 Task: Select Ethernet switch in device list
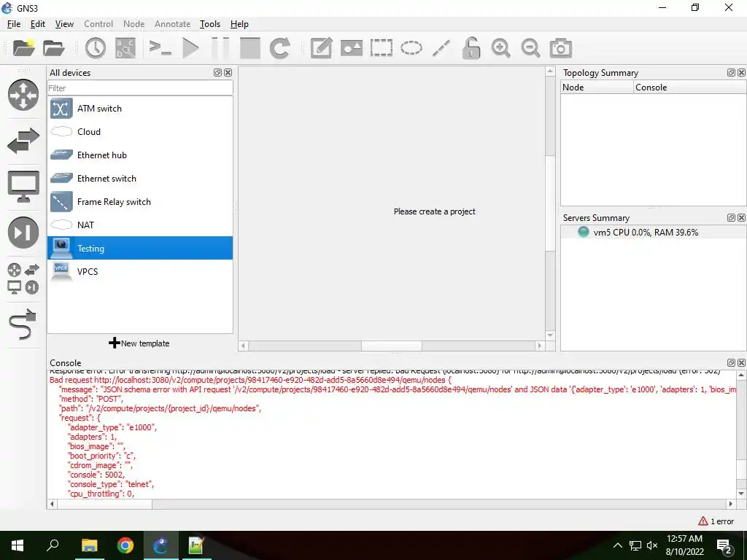[140, 179]
